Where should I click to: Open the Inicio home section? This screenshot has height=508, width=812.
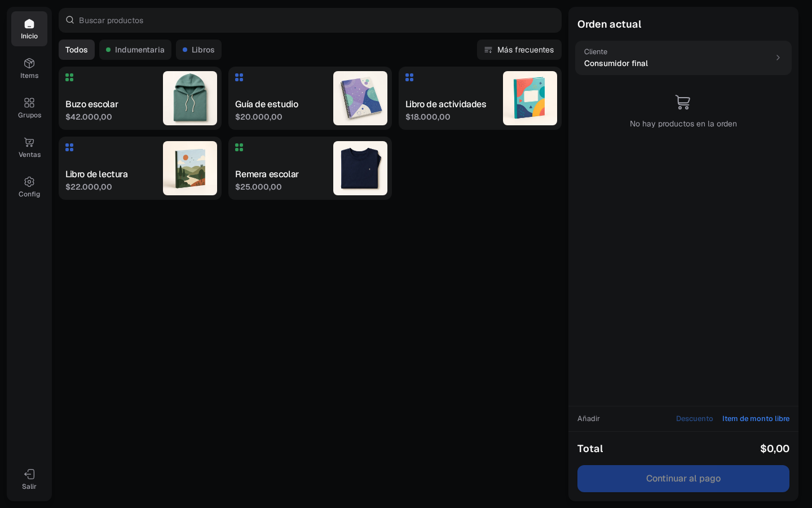tap(29, 29)
